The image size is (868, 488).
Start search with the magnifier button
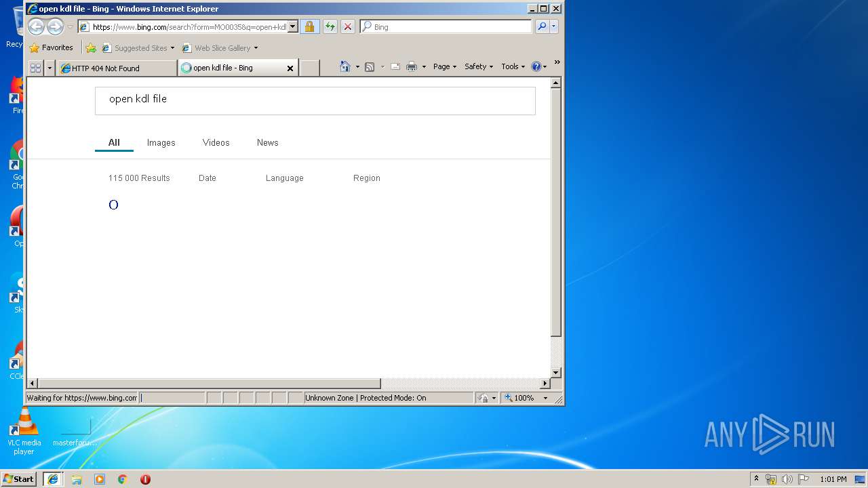point(541,26)
